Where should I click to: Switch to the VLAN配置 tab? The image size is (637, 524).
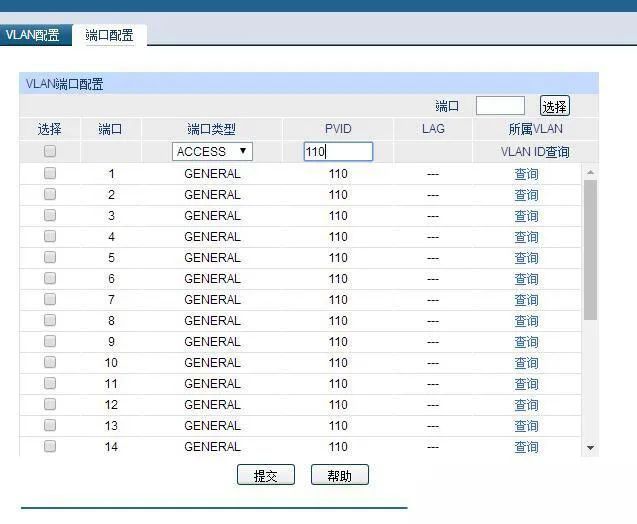click(32, 35)
